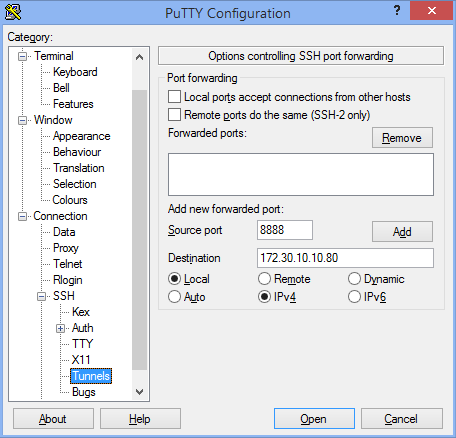Collapse the SSH tree node
Viewport: 456px width, 438px height.
coord(41,296)
